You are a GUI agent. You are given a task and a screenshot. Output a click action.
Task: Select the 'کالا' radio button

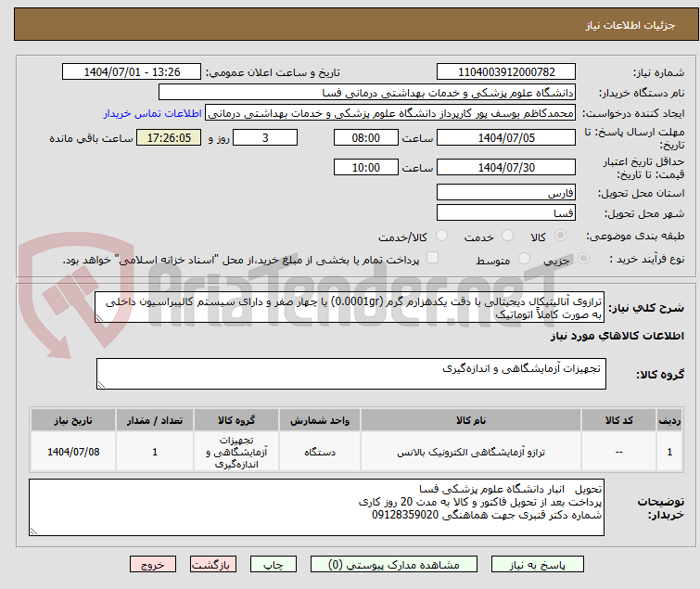point(560,236)
